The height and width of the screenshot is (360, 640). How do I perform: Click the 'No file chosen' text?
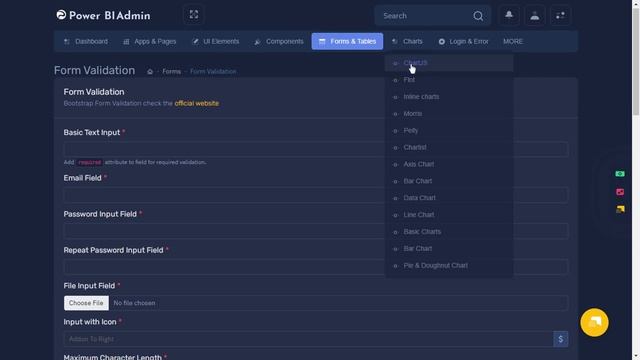[134, 303]
